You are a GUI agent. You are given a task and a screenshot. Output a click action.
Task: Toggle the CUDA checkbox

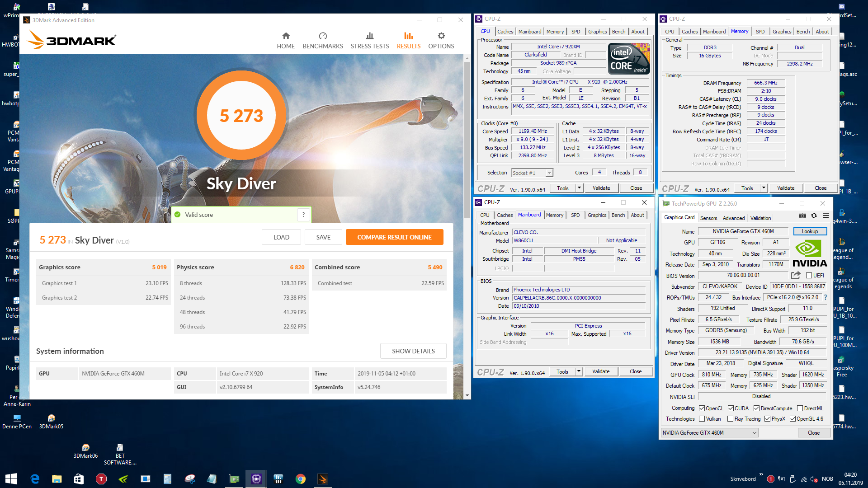[731, 408]
